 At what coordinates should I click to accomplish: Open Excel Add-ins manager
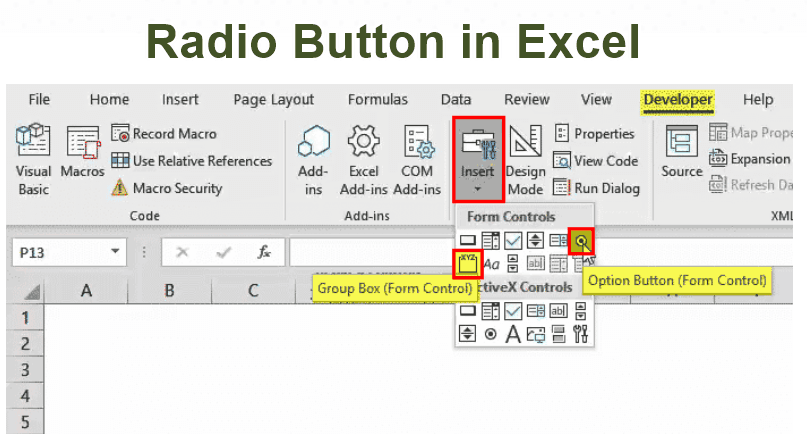[x=363, y=160]
